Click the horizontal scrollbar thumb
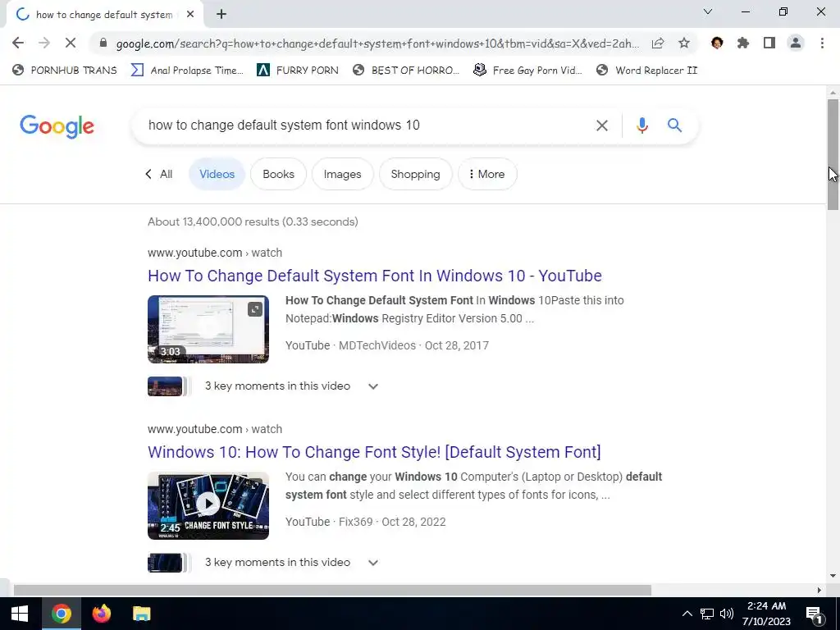 tap(332, 590)
